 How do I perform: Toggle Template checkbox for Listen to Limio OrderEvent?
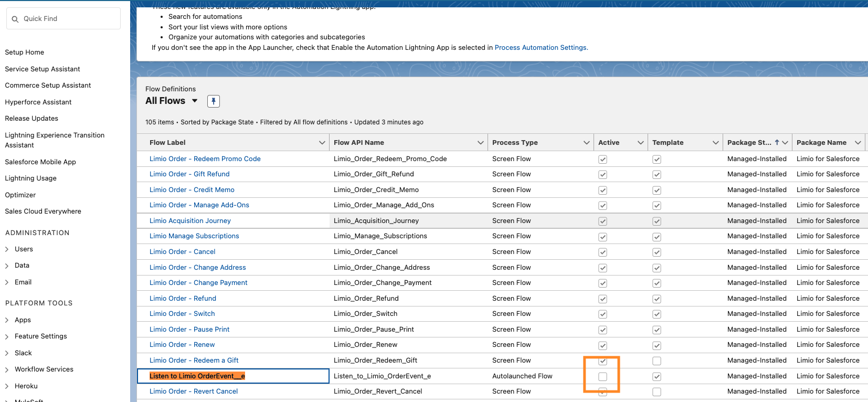tap(657, 376)
